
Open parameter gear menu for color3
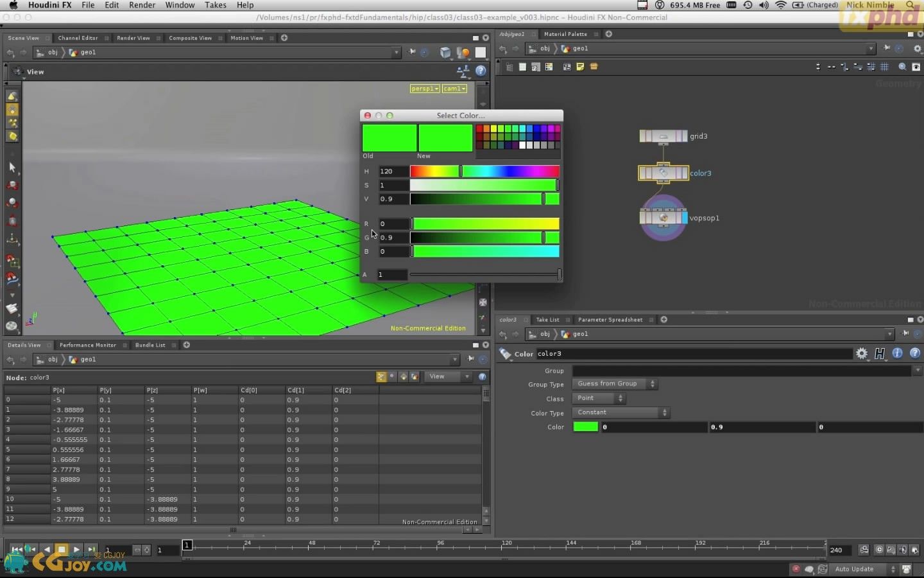pyautogui.click(x=862, y=353)
